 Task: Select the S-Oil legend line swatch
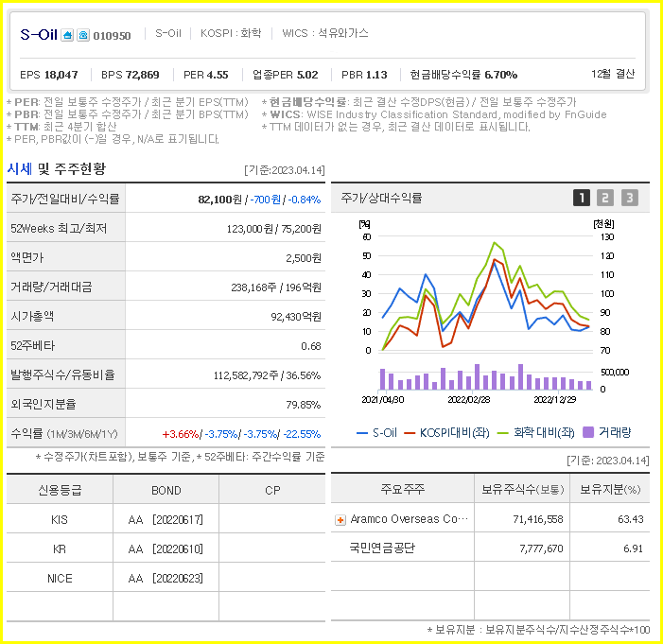(x=362, y=433)
